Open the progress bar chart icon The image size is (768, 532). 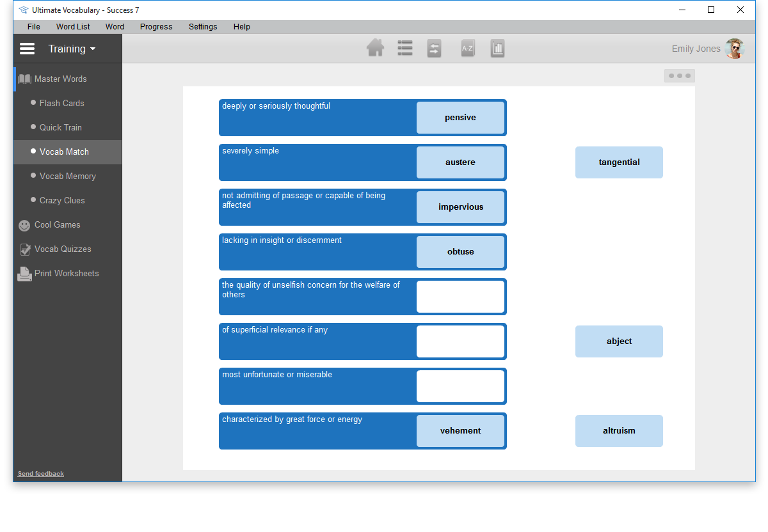pos(498,49)
